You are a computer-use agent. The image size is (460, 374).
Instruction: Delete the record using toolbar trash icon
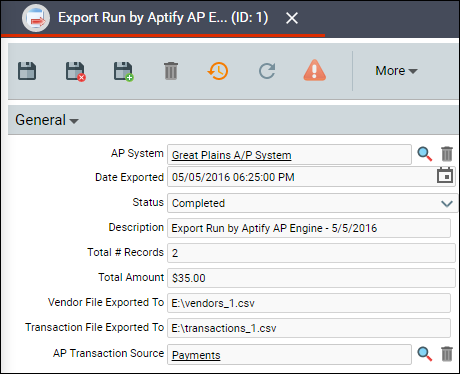(171, 71)
